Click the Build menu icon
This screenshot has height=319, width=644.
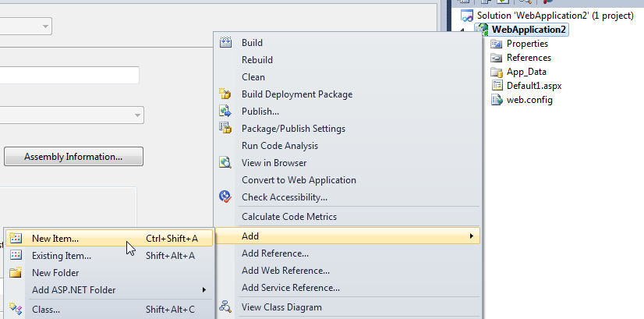(225, 42)
